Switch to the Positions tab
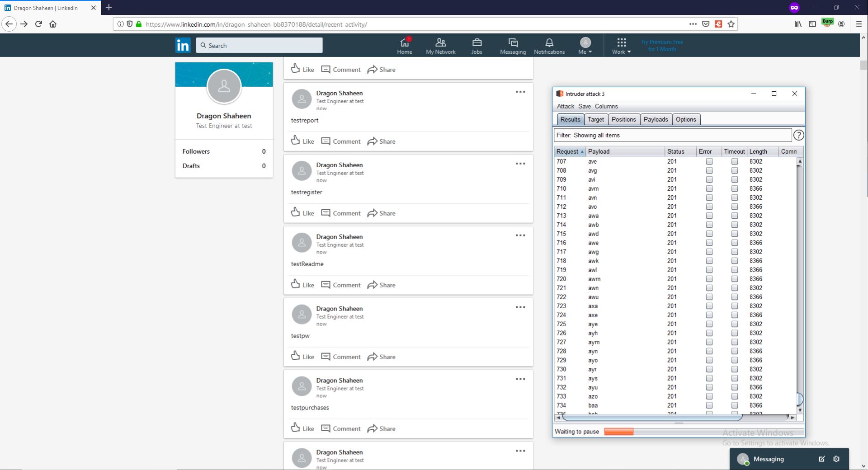Screen dimensions: 868x470 tap(623, 119)
